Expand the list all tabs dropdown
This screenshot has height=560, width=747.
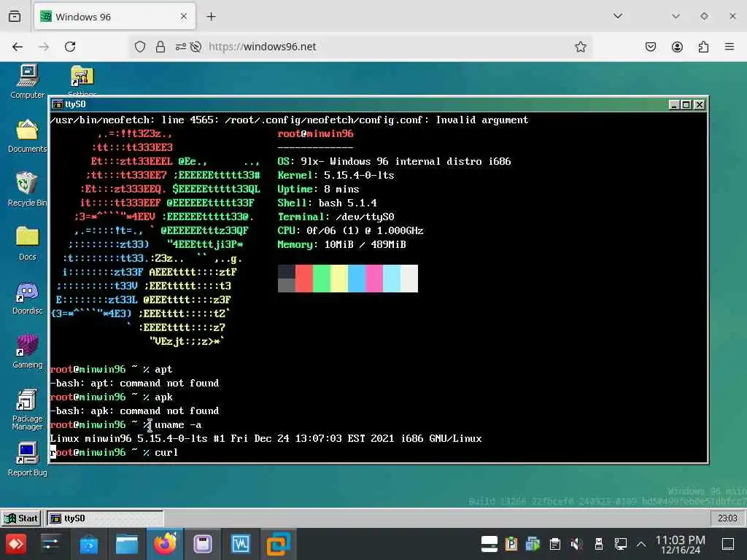click(618, 16)
